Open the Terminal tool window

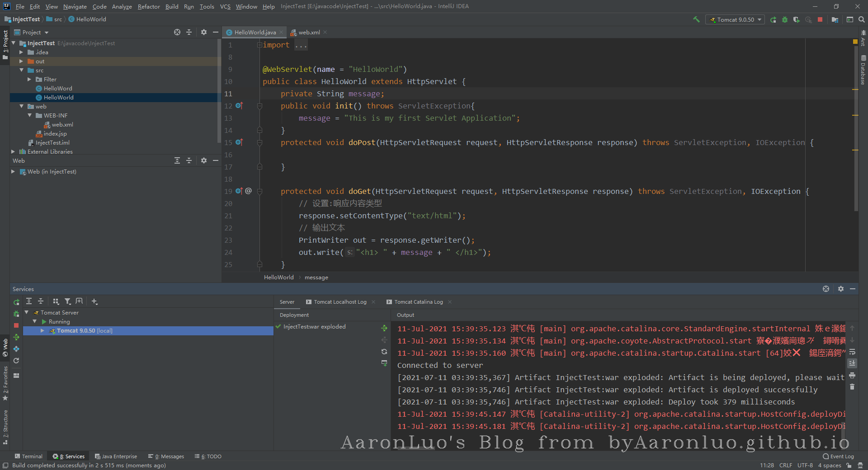click(x=28, y=456)
